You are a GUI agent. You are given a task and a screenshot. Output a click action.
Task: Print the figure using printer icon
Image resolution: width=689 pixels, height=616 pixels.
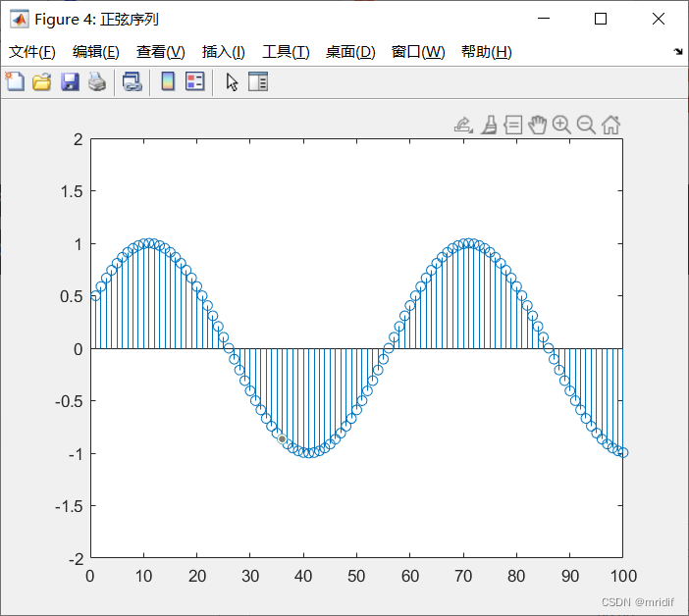(96, 82)
